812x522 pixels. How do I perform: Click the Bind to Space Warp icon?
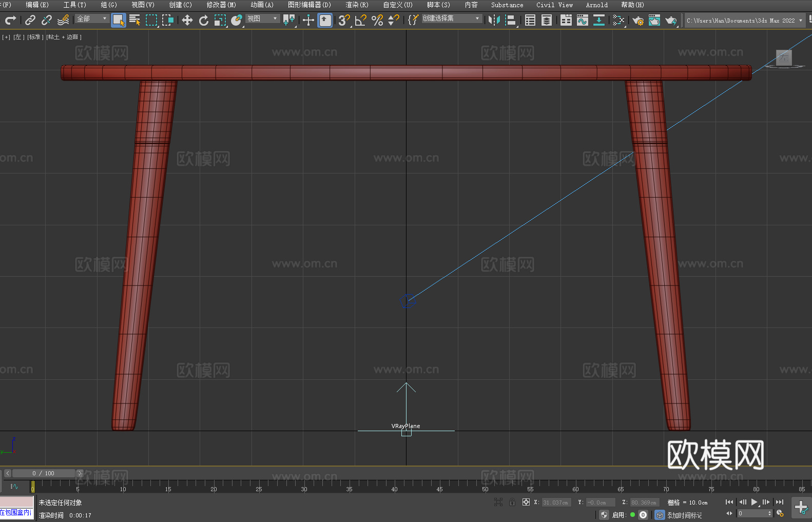[x=63, y=20]
